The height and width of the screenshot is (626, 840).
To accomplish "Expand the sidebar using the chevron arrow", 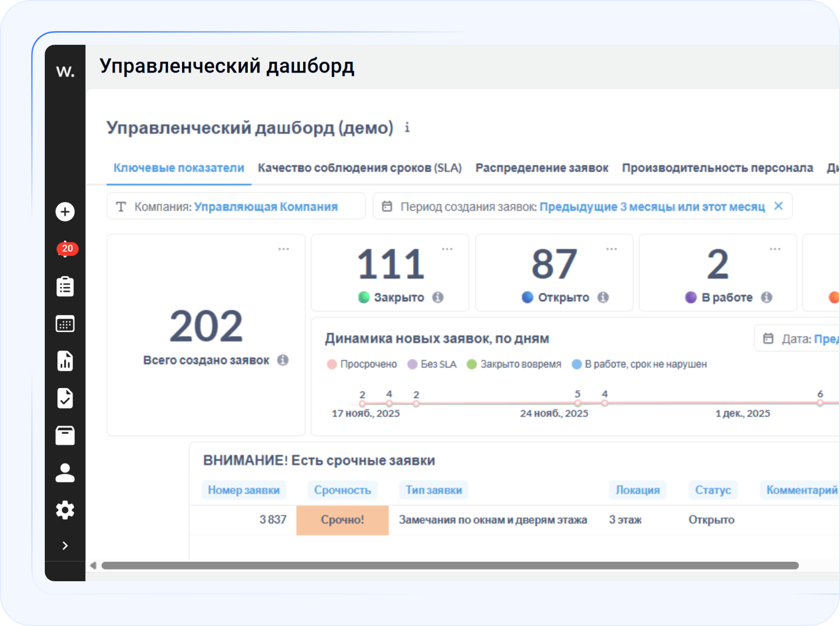I will tap(65, 546).
